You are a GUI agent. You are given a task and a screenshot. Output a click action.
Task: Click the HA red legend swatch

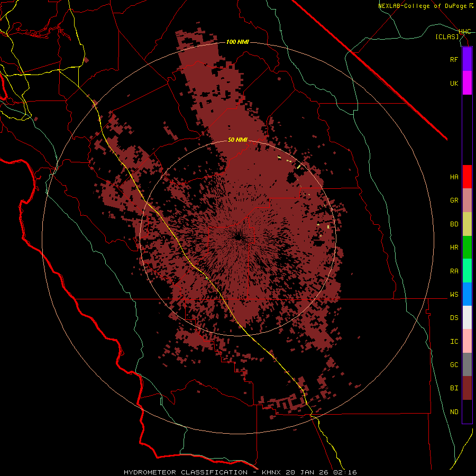click(x=467, y=177)
